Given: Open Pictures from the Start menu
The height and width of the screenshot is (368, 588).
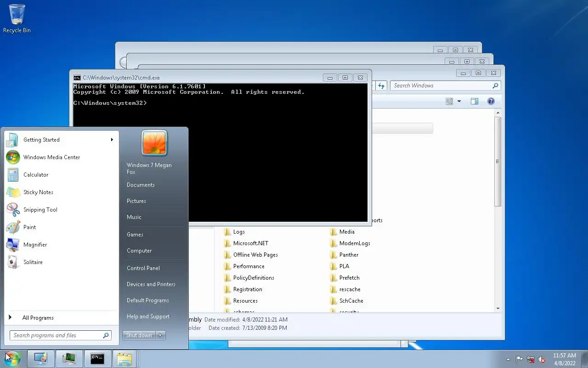Looking at the screenshot, I should 136,201.
